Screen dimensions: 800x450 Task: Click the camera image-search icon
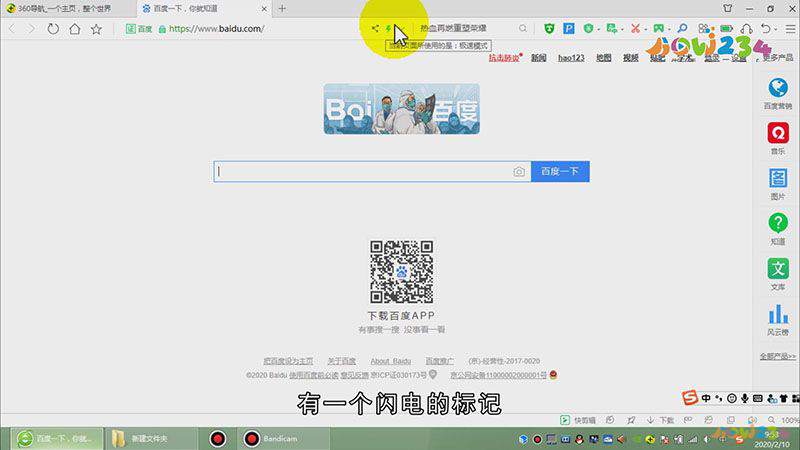click(519, 172)
